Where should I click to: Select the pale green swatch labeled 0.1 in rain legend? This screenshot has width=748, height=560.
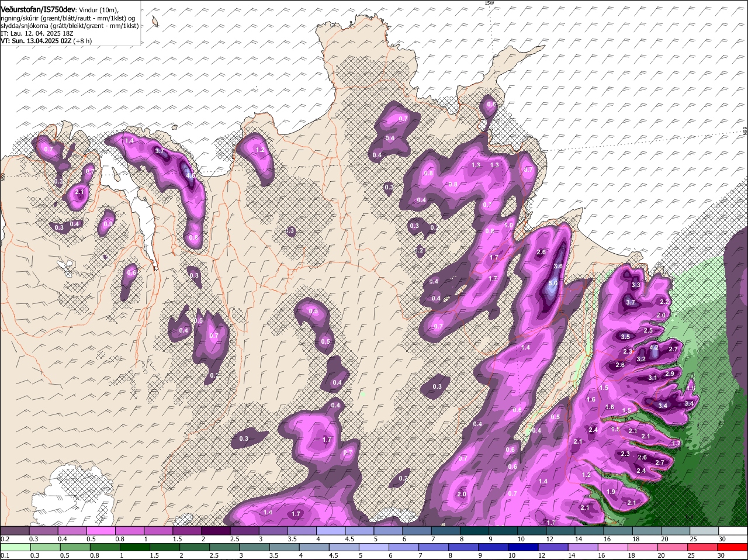click(16, 547)
